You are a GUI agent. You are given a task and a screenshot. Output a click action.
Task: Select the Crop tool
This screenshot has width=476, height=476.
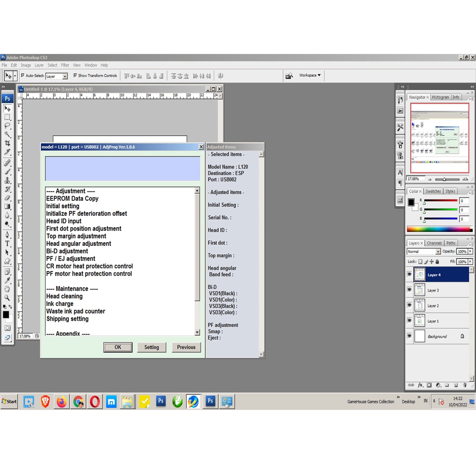click(7, 143)
